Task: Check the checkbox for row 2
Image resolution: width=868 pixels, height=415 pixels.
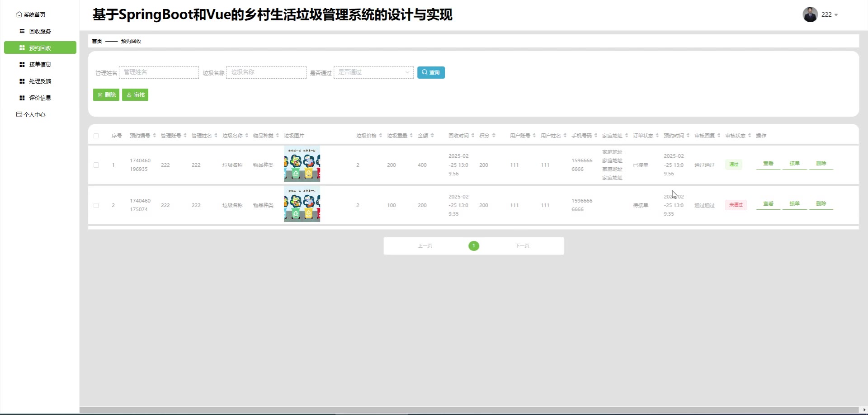Action: tap(96, 205)
